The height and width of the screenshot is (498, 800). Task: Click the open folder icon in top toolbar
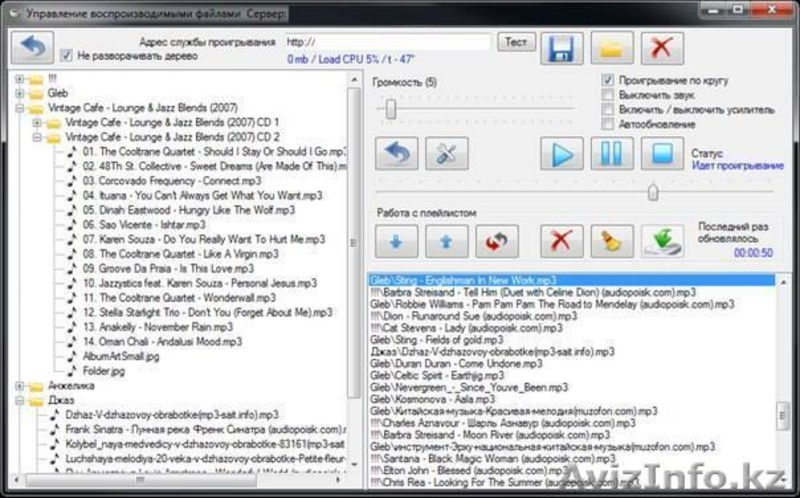[612, 48]
